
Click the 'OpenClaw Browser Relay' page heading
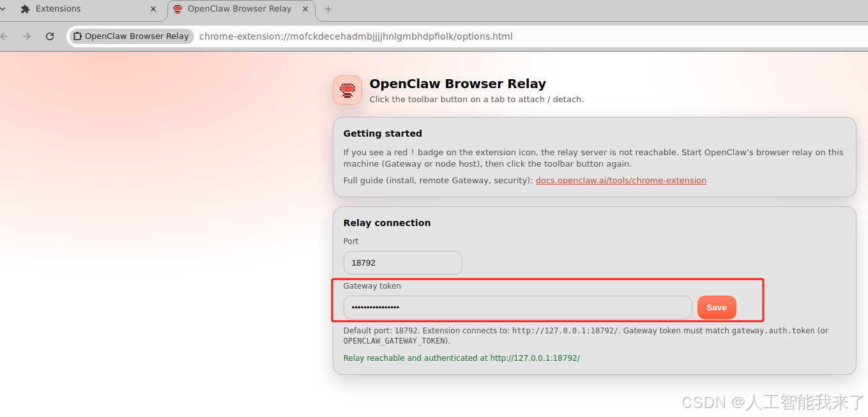tap(457, 84)
